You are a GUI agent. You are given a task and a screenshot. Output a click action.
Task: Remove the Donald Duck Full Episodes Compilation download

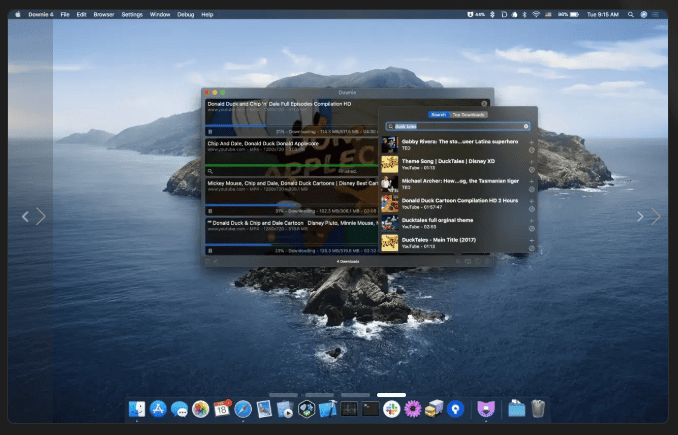[x=484, y=104]
